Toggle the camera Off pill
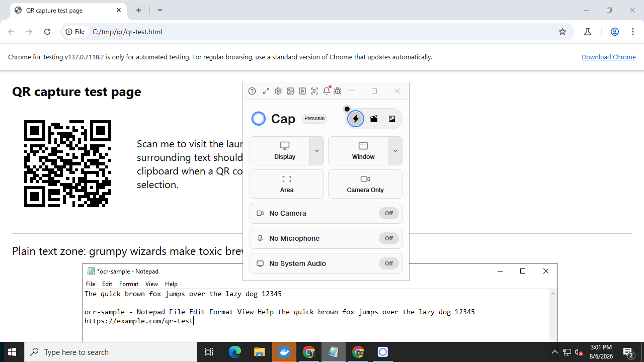644x362 pixels. 389,213
